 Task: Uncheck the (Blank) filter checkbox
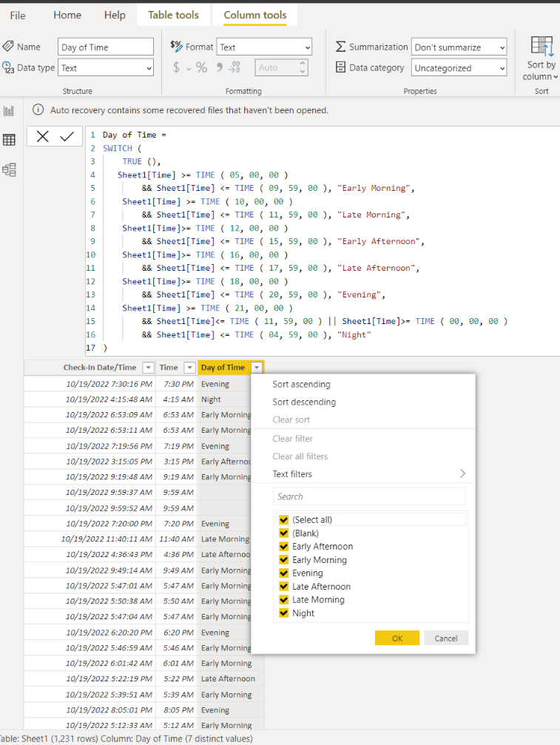click(x=284, y=533)
